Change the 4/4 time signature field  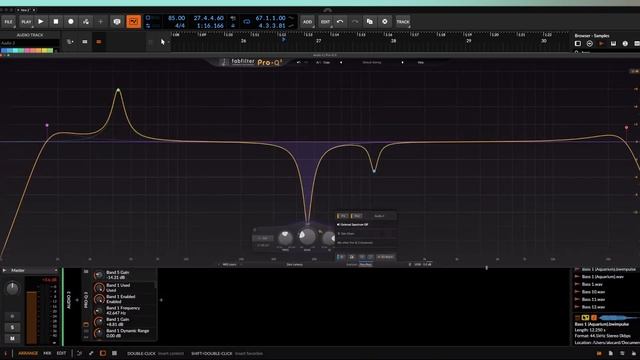click(x=180, y=26)
